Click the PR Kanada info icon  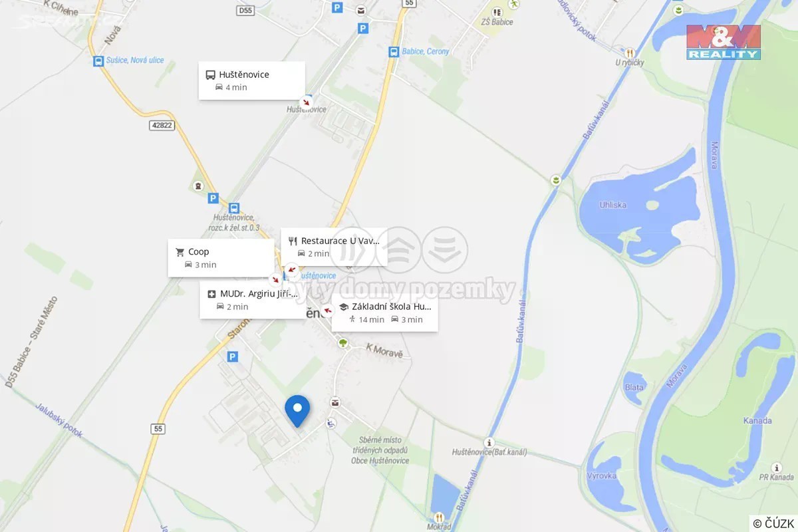coord(776,467)
